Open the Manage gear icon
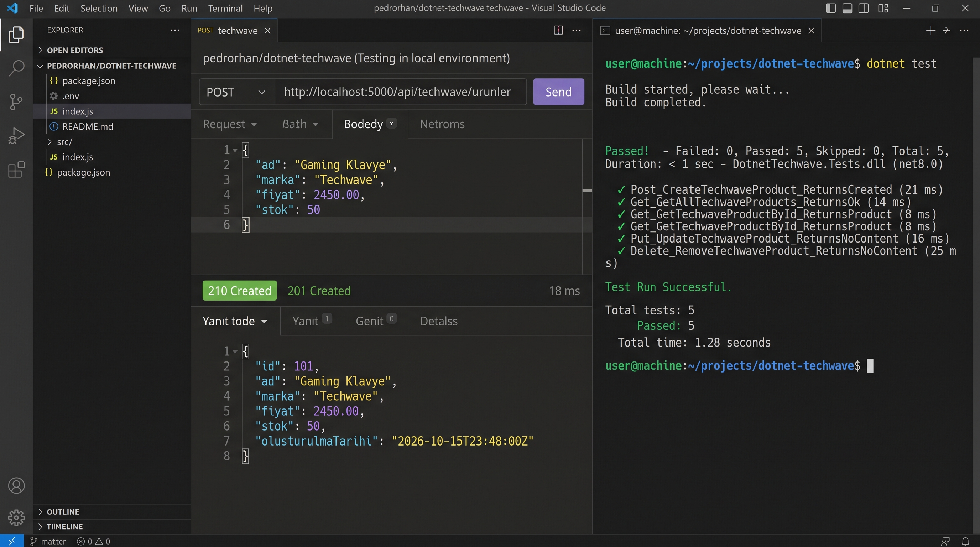This screenshot has width=980, height=547. tap(16, 517)
